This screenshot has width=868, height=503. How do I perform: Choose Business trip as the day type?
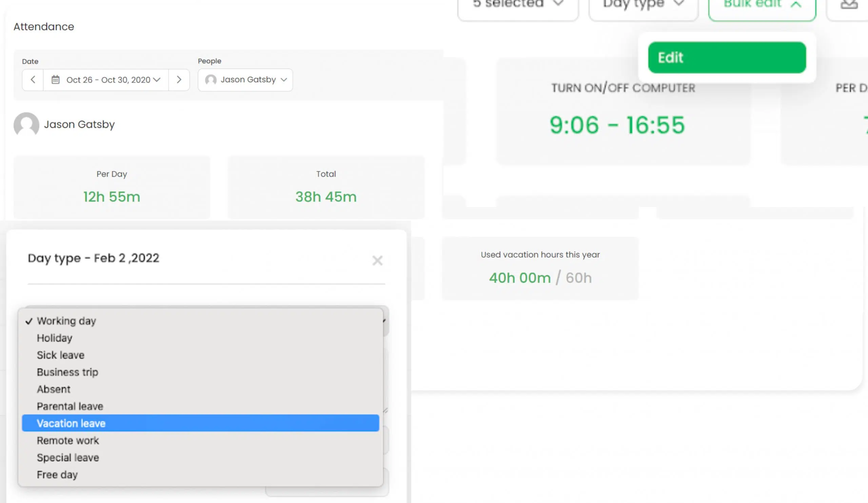point(67,372)
